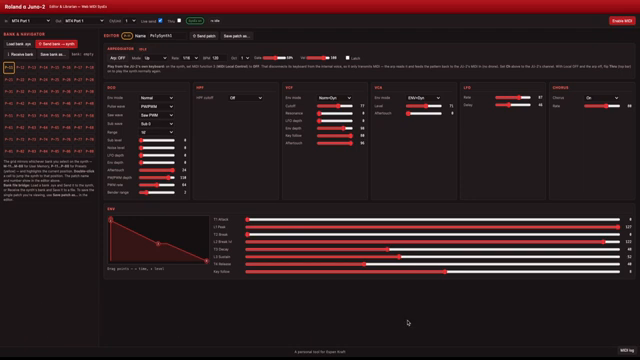This screenshot has height=360, width=640.
Task: Click the VCF Resonance slider
Action: 335,113
